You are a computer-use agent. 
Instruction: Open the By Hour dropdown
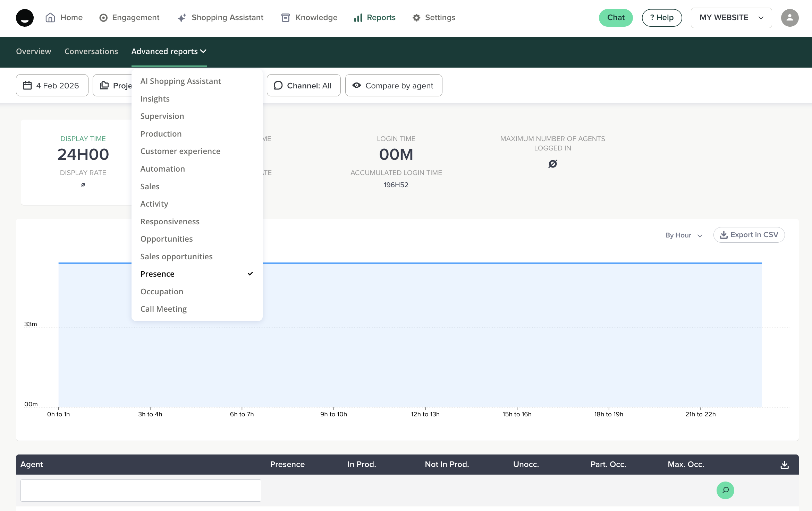pyautogui.click(x=684, y=235)
